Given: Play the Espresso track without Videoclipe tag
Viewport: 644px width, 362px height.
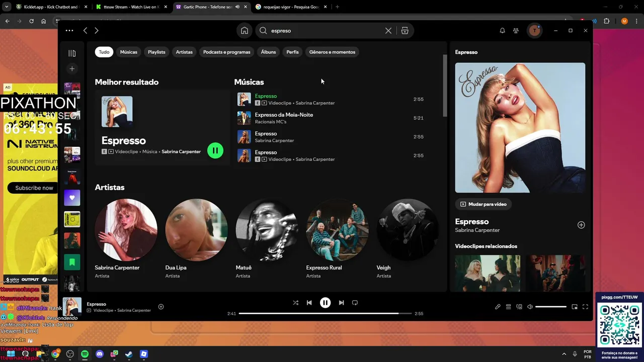Looking at the screenshot, I should [331, 137].
